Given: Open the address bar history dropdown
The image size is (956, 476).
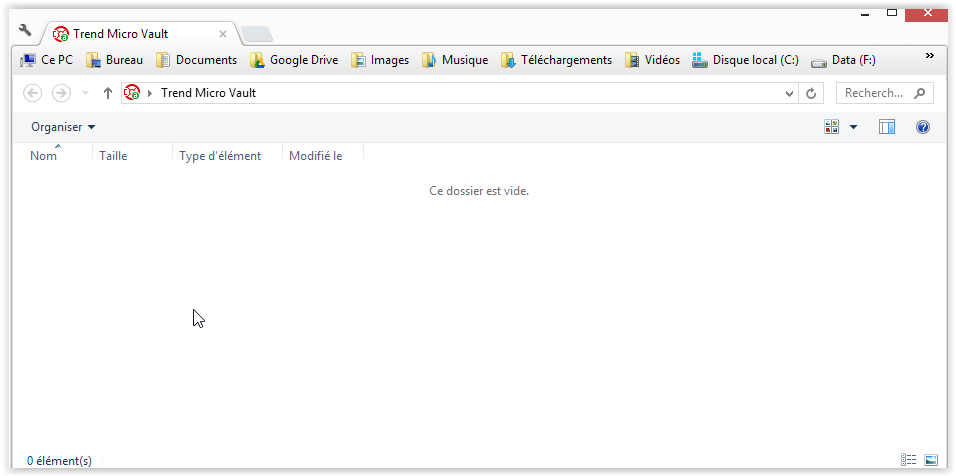Looking at the screenshot, I should point(790,93).
